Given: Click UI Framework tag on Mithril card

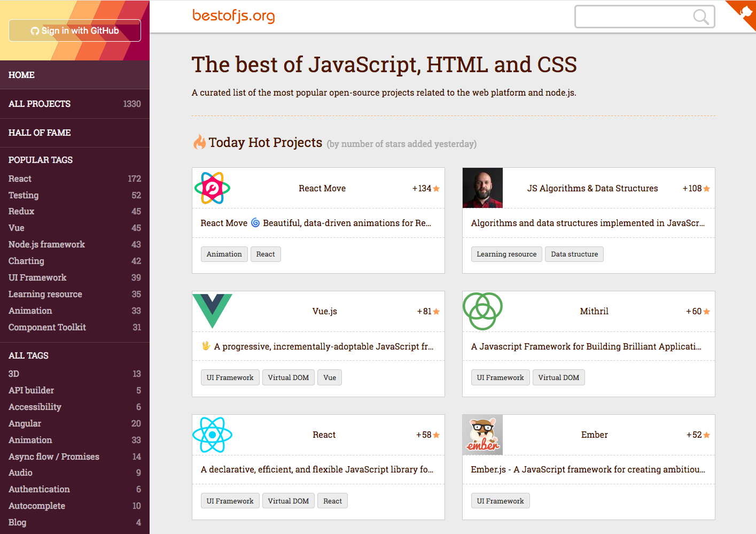Looking at the screenshot, I should tap(501, 377).
